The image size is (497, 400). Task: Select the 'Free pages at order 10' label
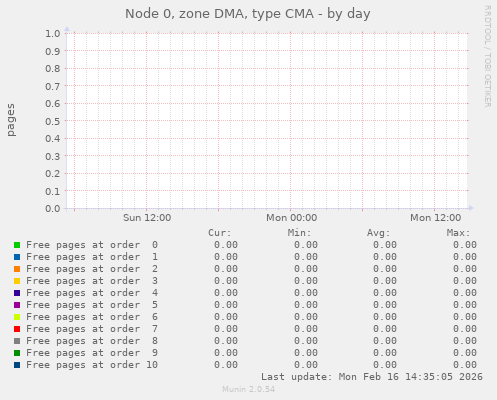92,365
